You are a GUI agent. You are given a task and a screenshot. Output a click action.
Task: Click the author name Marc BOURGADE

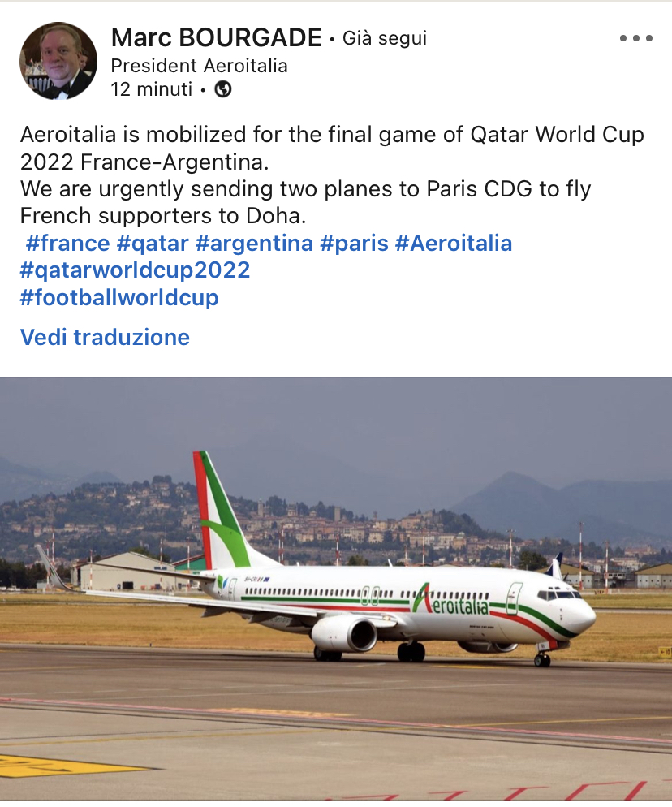coord(216,37)
